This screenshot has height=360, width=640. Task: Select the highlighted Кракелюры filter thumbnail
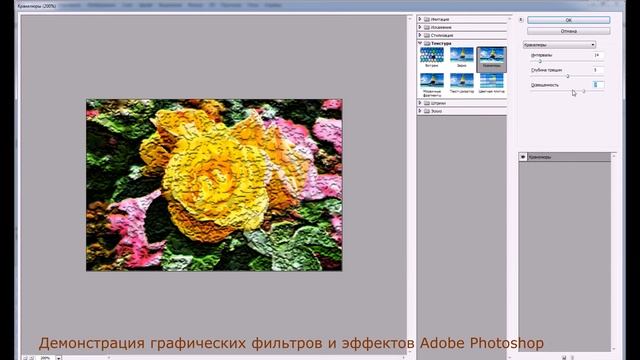[491, 59]
